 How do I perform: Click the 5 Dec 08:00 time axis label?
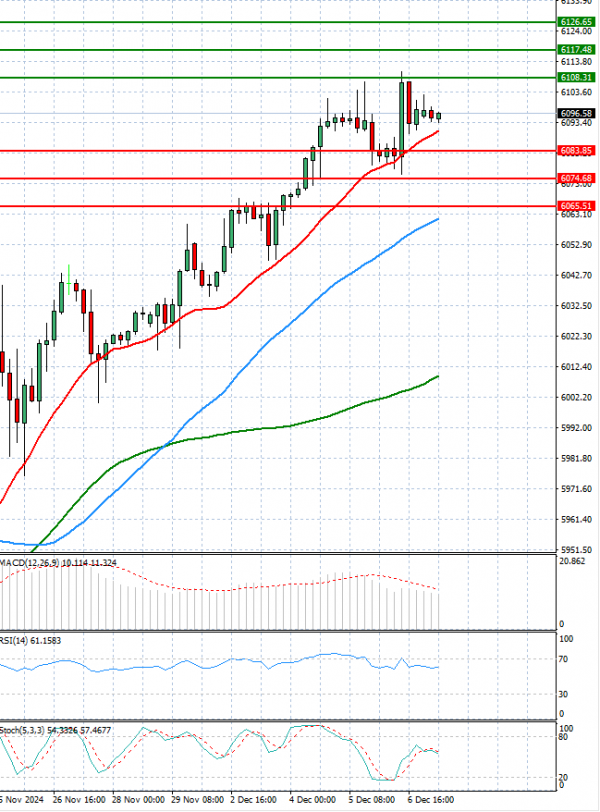coord(372,800)
